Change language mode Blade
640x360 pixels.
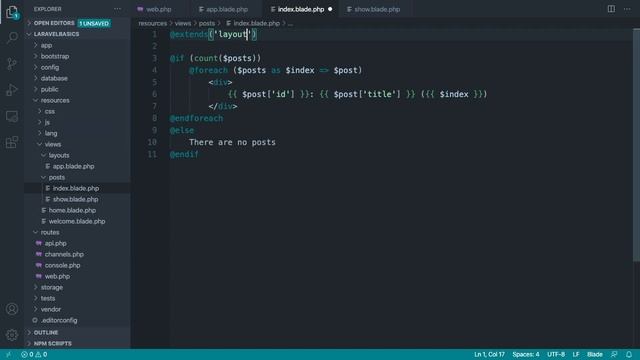click(x=595, y=354)
